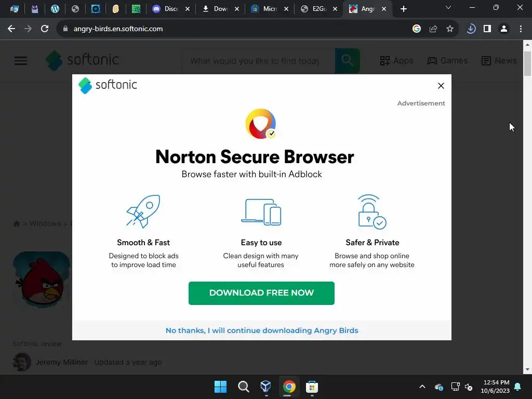This screenshot has height=399, width=532.
Task: Share this page icon
Action: pyautogui.click(x=433, y=29)
